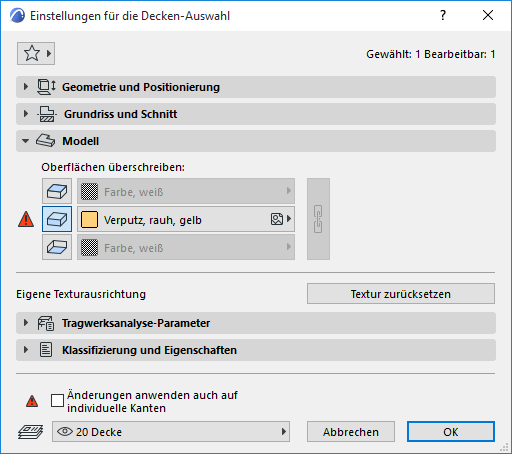Viewport: 512px width, 454px height.
Task: Expand Klassifizierung und Eigenschaften panel arrow
Action: (26, 350)
